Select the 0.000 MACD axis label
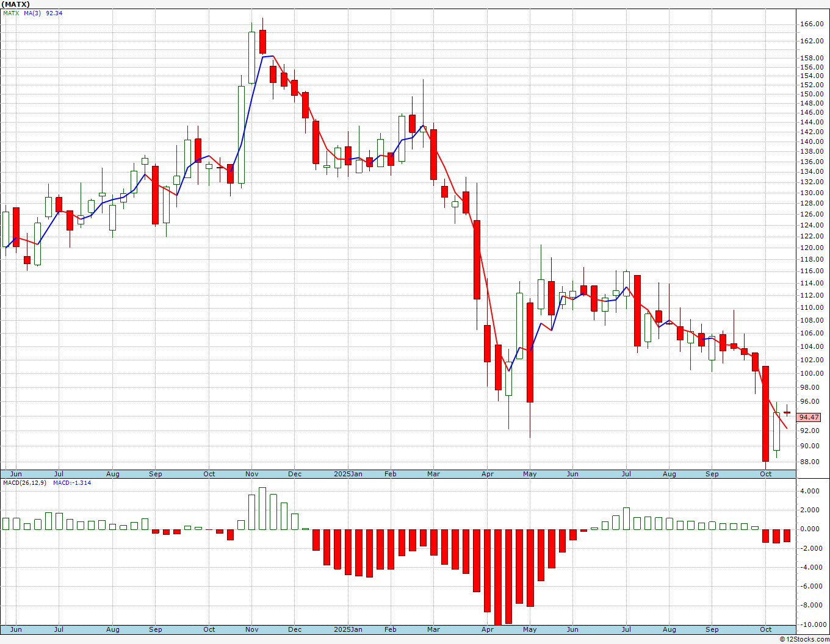This screenshot has height=644, width=830. [x=809, y=529]
